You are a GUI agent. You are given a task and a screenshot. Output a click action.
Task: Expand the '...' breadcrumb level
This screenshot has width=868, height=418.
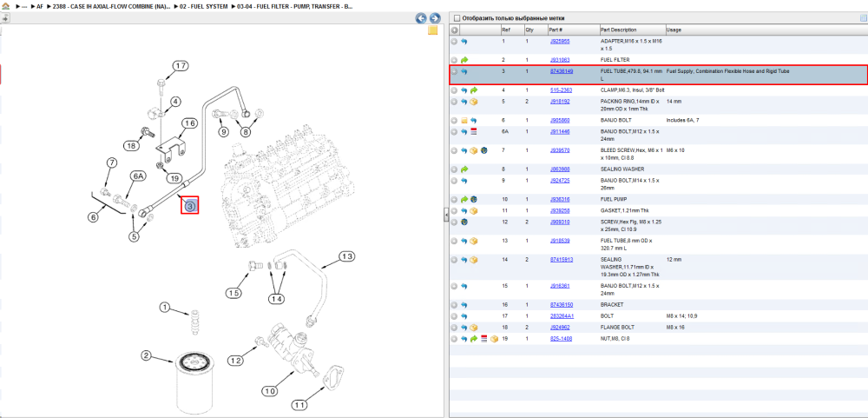click(x=24, y=7)
